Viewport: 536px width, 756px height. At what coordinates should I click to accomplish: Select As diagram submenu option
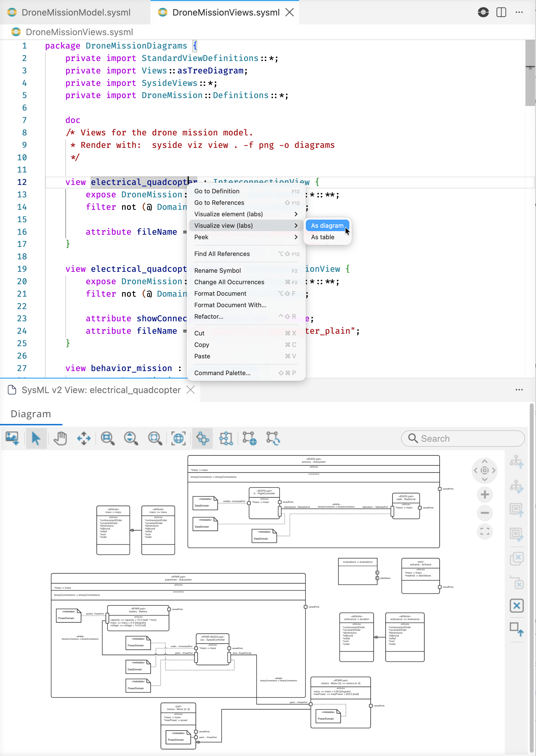point(327,226)
